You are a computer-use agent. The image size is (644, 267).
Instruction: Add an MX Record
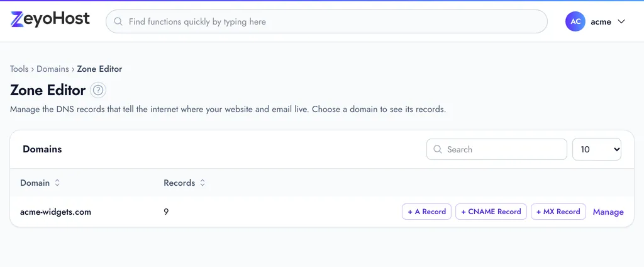[x=558, y=212]
